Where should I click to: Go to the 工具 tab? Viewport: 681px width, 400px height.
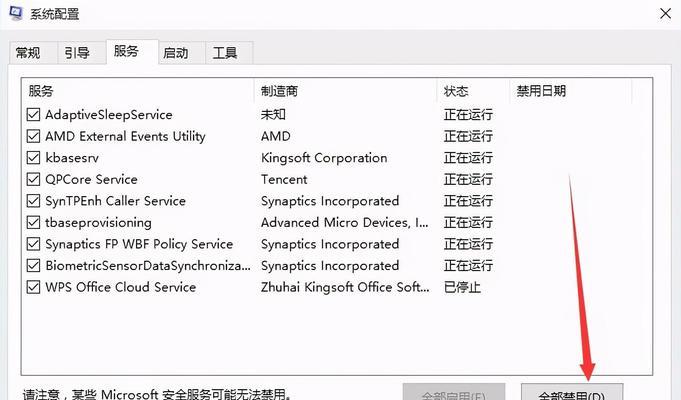(x=225, y=53)
